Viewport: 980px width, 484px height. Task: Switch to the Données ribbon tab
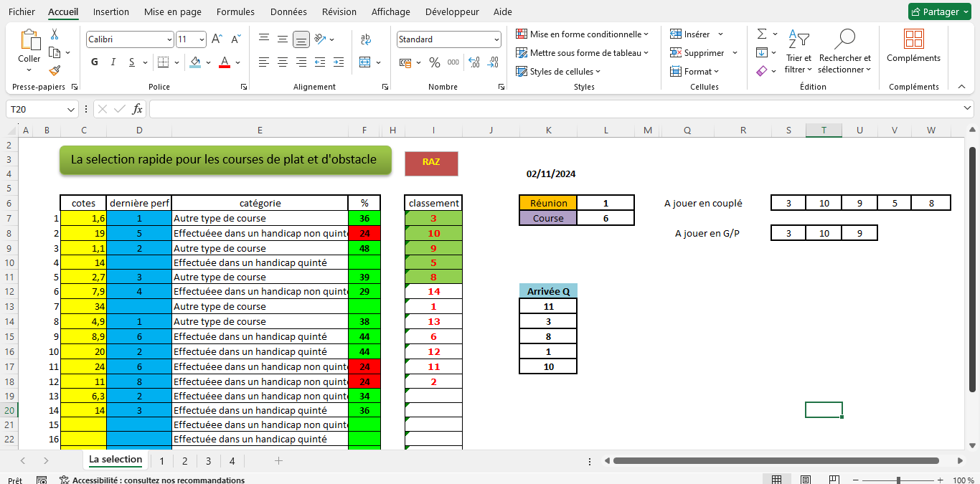pyautogui.click(x=288, y=11)
